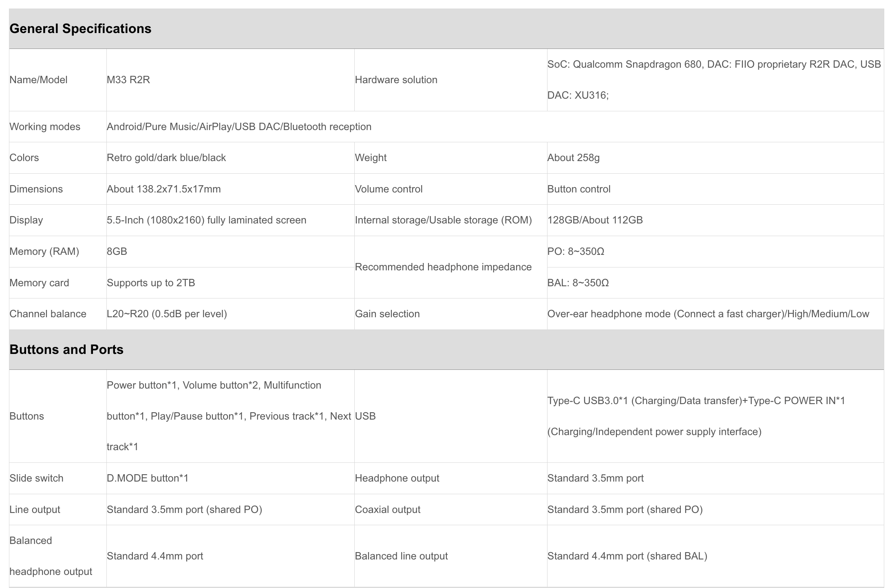Viewport: 892px width, 588px height.
Task: Click the Hardware solution label
Action: (x=396, y=80)
